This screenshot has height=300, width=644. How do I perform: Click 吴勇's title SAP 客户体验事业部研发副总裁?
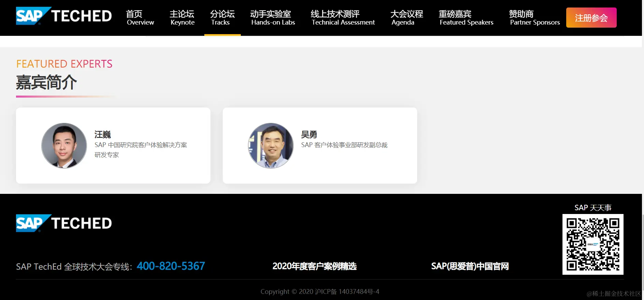point(344,145)
